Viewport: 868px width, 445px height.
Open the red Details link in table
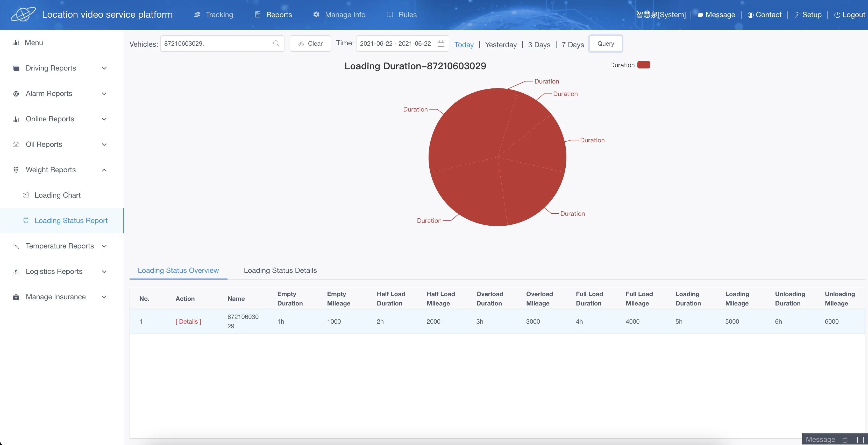(x=188, y=321)
